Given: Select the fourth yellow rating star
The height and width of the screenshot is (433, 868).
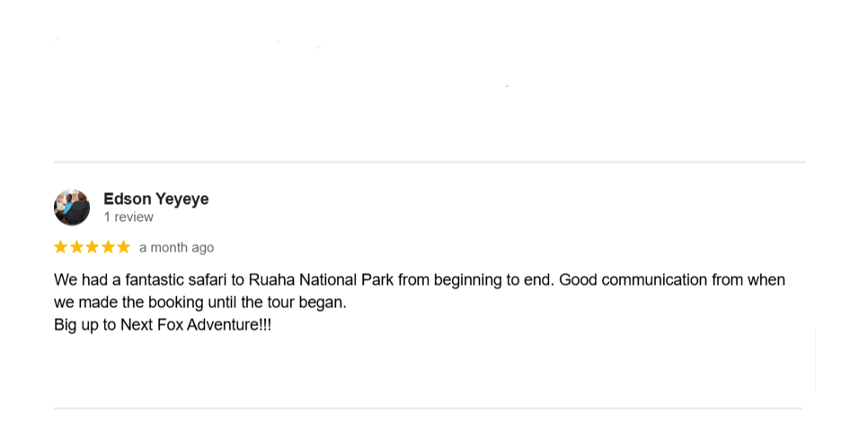Looking at the screenshot, I should point(108,247).
